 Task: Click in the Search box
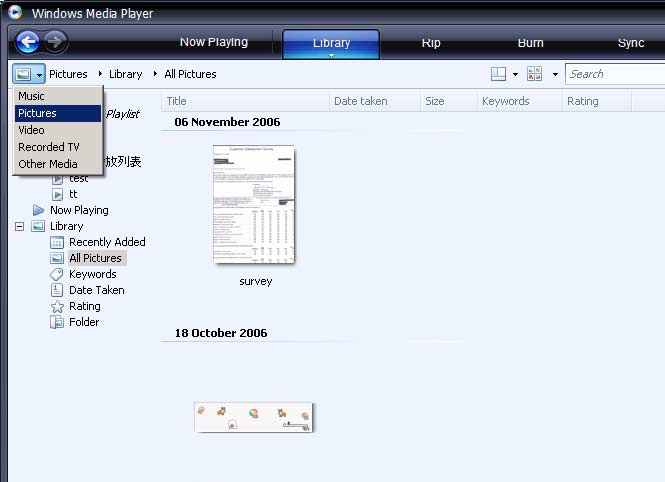click(x=615, y=74)
